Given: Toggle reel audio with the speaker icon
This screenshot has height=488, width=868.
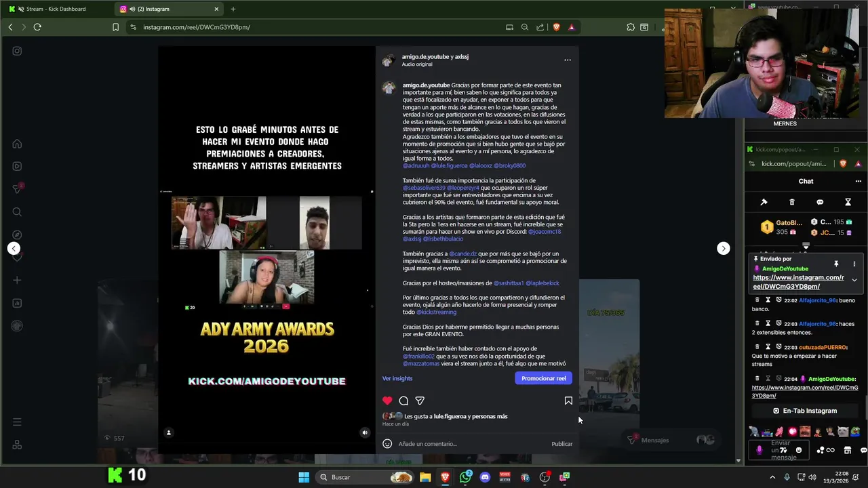Looking at the screenshot, I should click(x=365, y=432).
